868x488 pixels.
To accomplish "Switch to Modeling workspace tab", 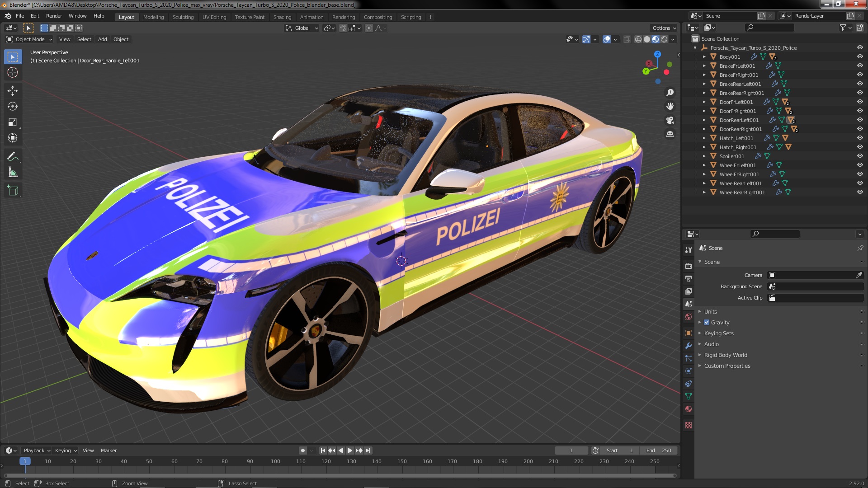I will pos(153,17).
